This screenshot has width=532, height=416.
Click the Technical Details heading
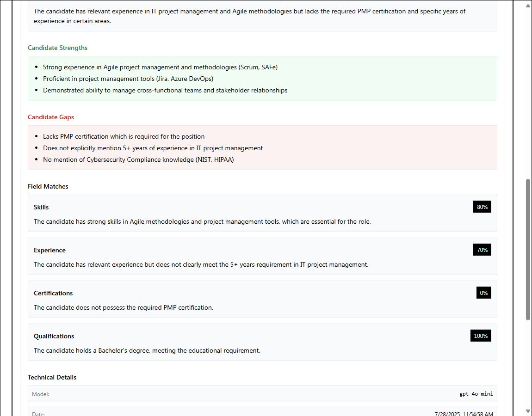[52, 377]
